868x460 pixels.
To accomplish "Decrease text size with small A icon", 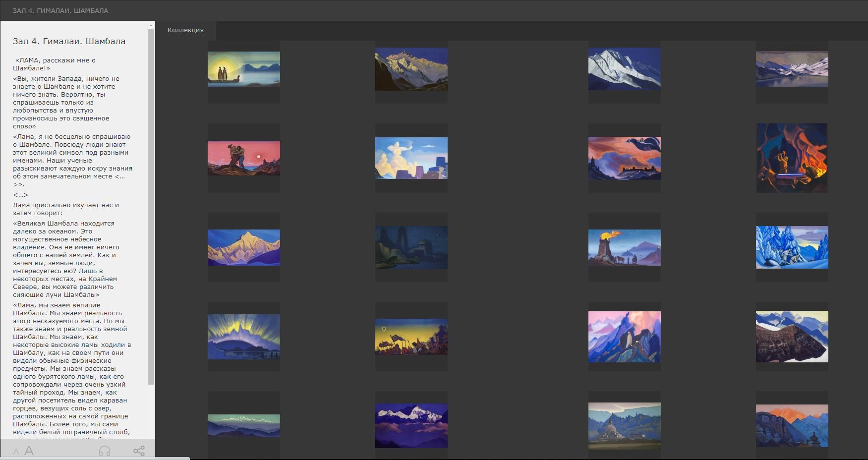I will click(16, 452).
